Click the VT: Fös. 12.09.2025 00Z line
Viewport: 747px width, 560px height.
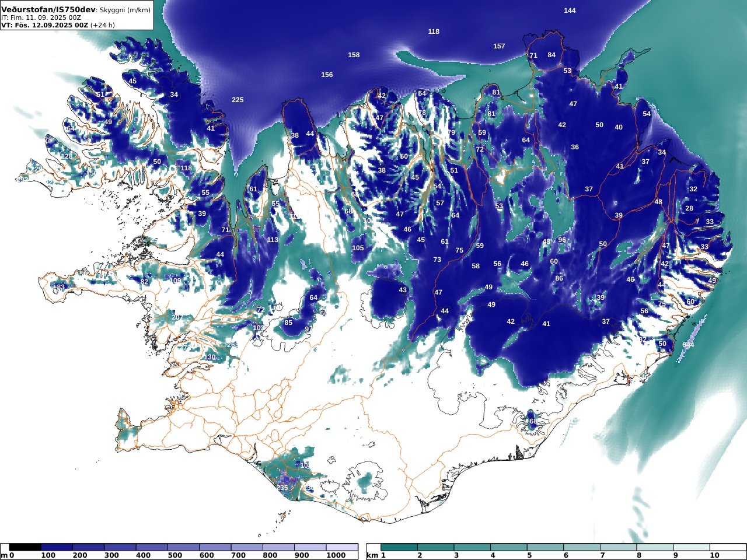coord(44,25)
